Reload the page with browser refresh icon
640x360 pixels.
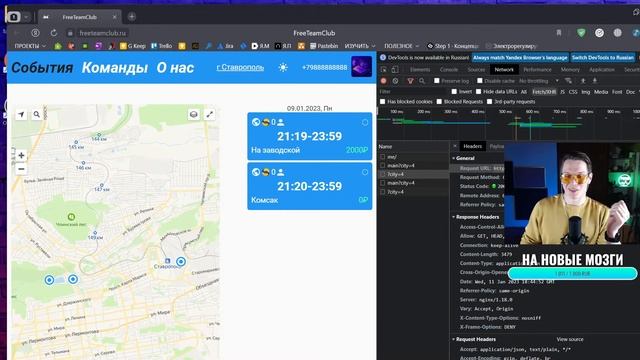[x=54, y=33]
